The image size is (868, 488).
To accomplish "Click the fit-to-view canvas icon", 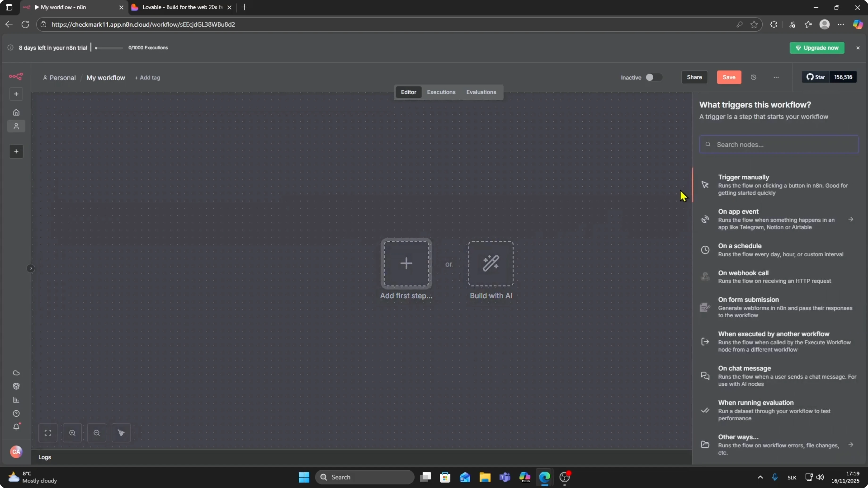I will [x=48, y=433].
